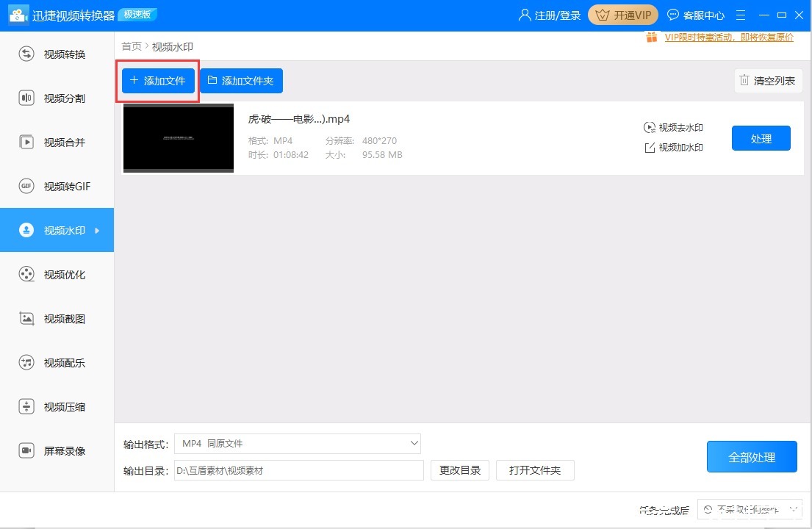This screenshot has width=812, height=529.
Task: Click the 迅捷视频转换器 app logo
Action: [x=18, y=15]
